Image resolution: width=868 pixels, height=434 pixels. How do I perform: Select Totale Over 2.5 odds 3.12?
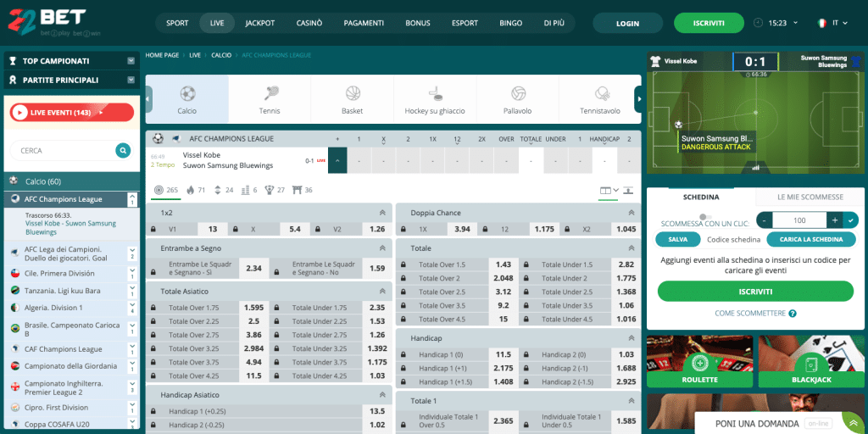coord(504,292)
